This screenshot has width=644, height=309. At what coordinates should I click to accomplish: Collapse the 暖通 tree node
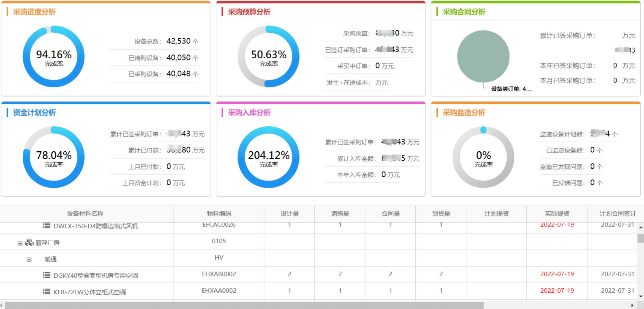point(29,259)
